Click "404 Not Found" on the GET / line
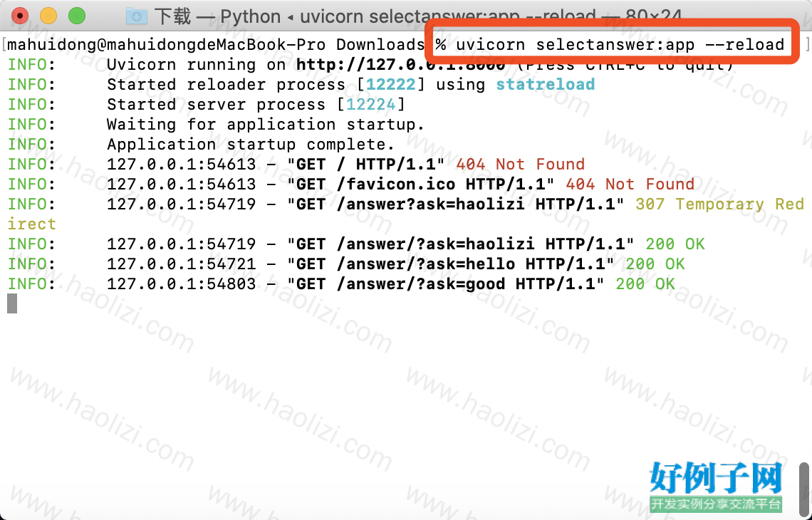812x520 pixels. 521,164
